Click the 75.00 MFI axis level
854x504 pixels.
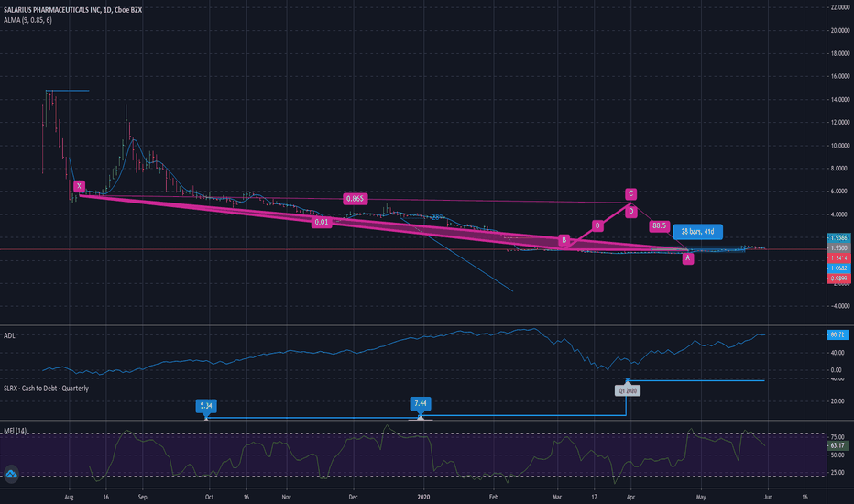(838, 437)
